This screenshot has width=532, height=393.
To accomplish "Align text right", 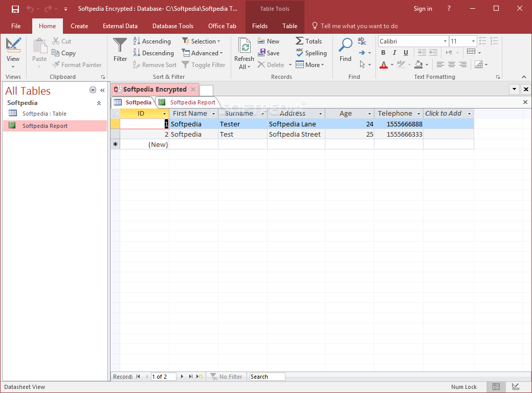I will pos(463,64).
